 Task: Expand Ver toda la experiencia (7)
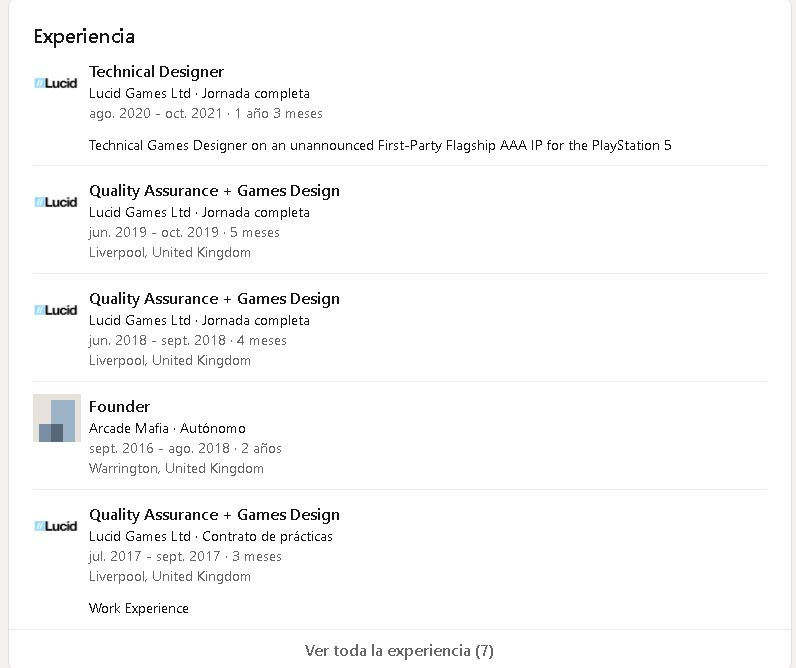398,651
